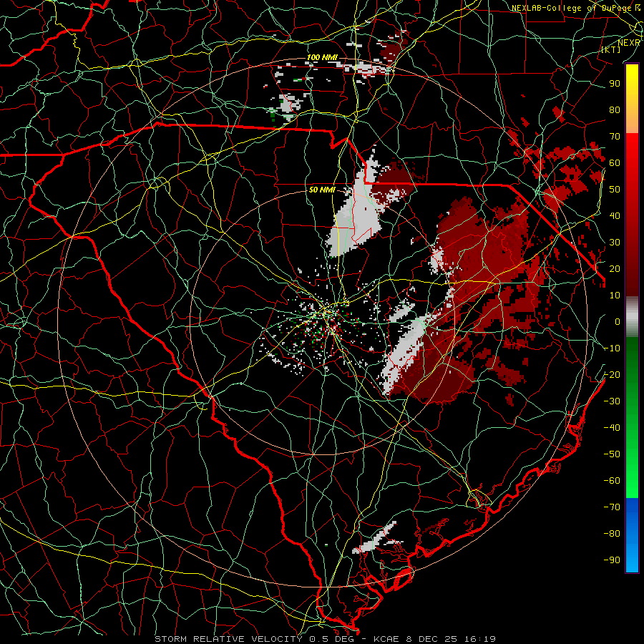
Task: Click the Storm Relative Velocity caption text
Action: (x=325, y=639)
